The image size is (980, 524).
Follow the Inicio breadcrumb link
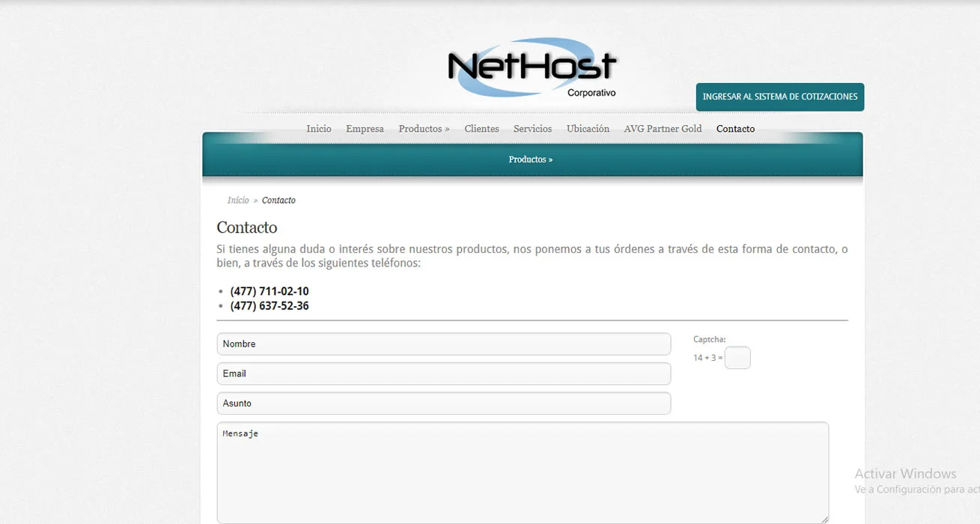(238, 200)
